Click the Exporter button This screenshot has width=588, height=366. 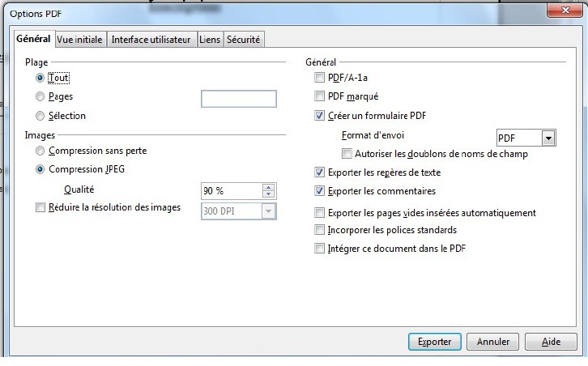pos(434,342)
